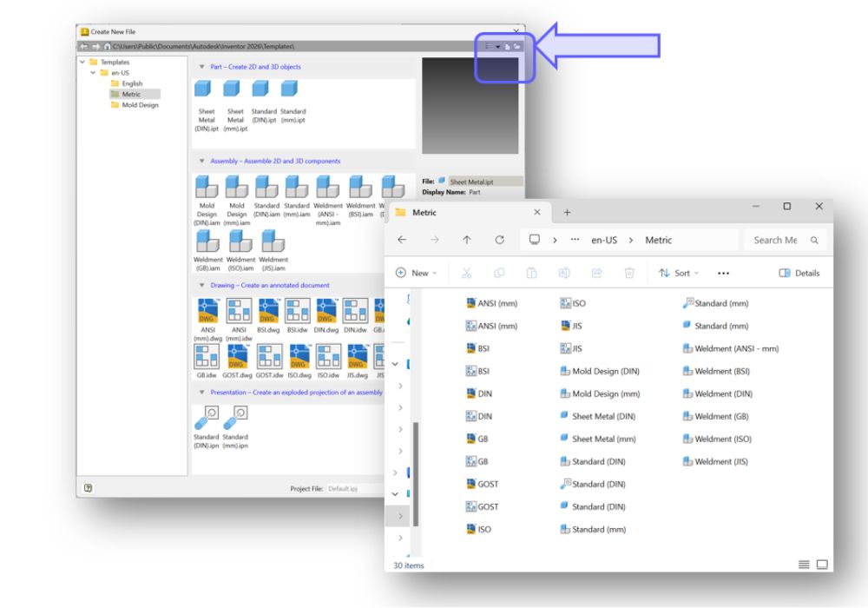The image size is (868, 608).
Task: Open the English templates folder
Action: point(131,83)
